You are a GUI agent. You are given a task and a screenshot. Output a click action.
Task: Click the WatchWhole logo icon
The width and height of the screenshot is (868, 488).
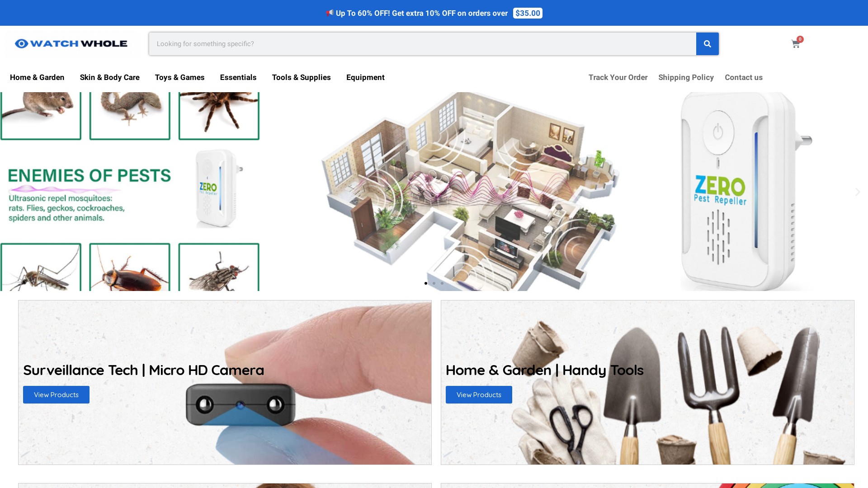[x=21, y=43]
